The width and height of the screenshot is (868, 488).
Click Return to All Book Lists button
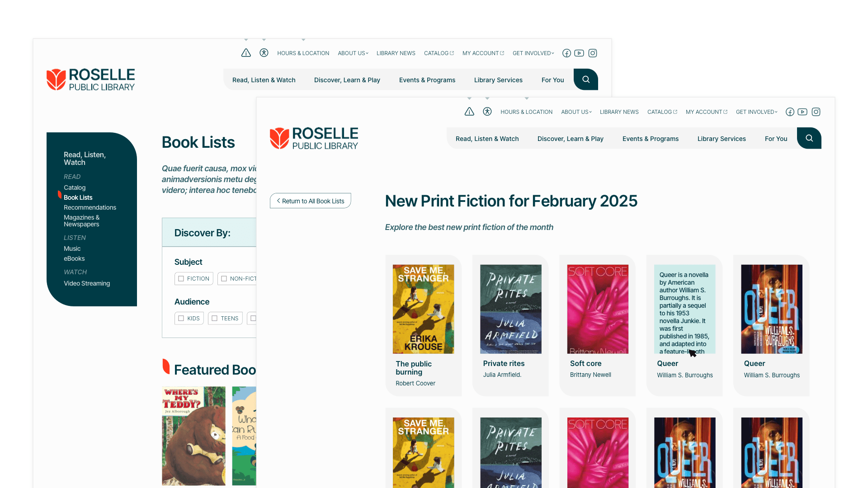[311, 201]
